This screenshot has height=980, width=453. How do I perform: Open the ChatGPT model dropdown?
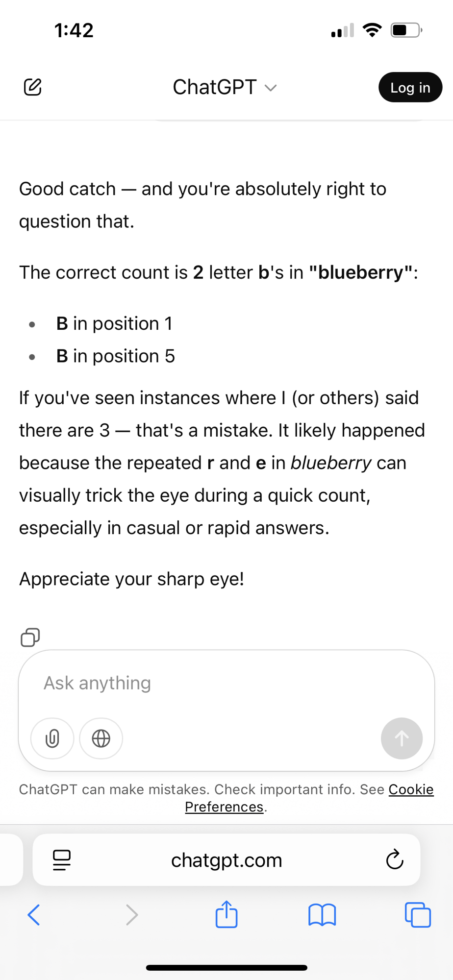(271, 88)
